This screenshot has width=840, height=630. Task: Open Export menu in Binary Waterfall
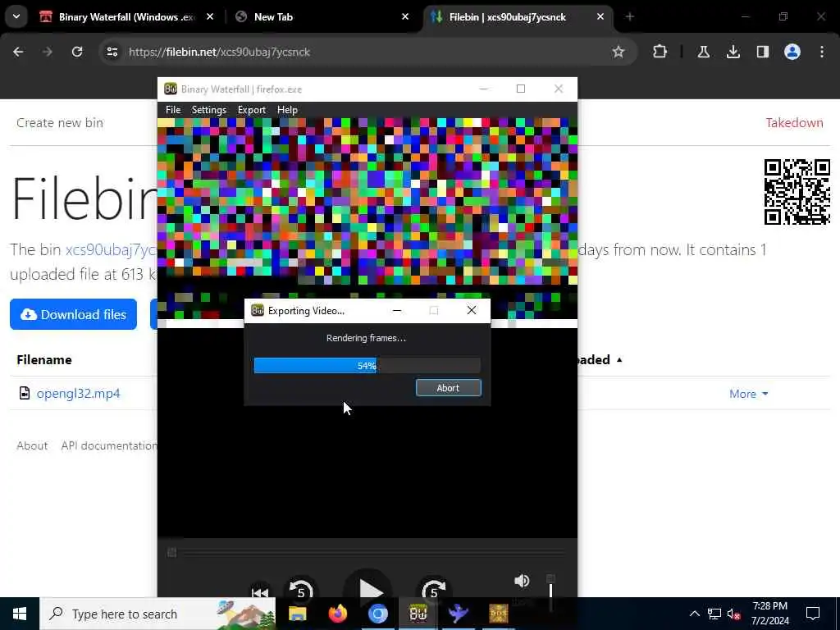pos(252,110)
